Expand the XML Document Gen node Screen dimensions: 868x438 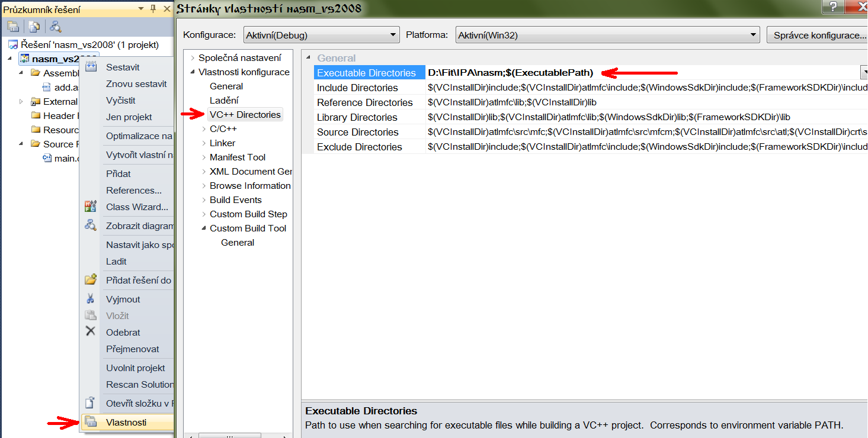(204, 172)
